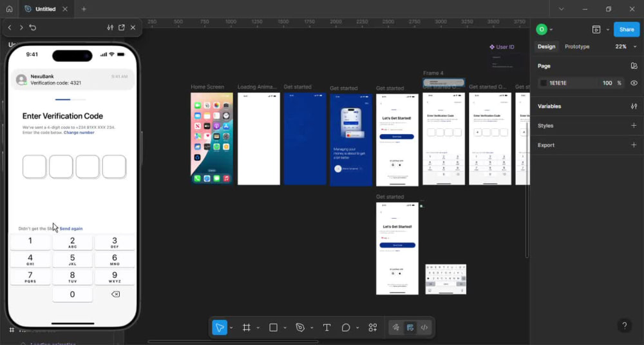The width and height of the screenshot is (644, 345).
Task: Toggle page background visibility eye
Action: pyautogui.click(x=634, y=83)
